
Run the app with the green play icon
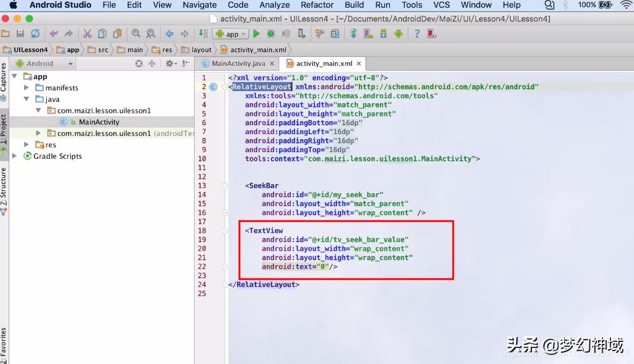coord(257,34)
